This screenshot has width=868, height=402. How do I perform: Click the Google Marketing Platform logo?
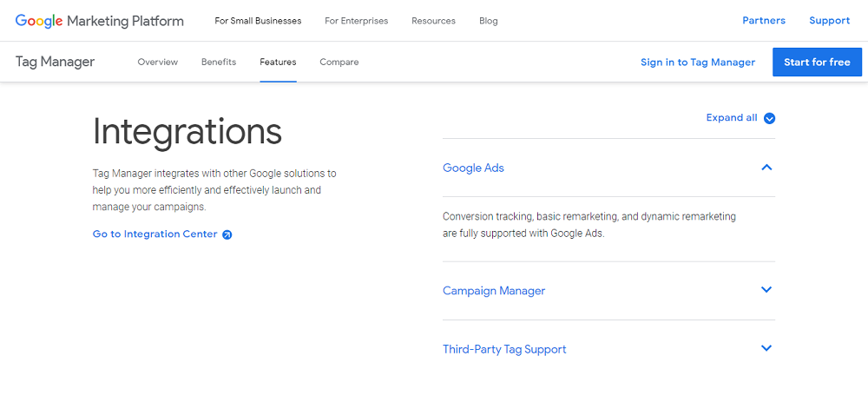click(99, 21)
